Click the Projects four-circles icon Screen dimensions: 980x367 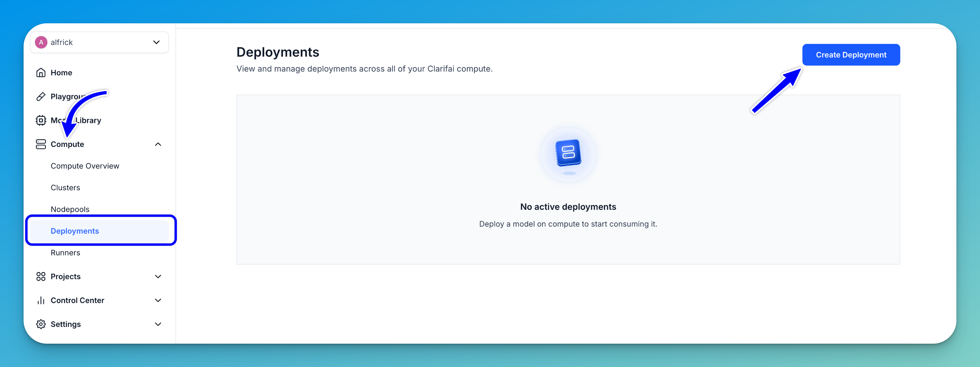41,277
